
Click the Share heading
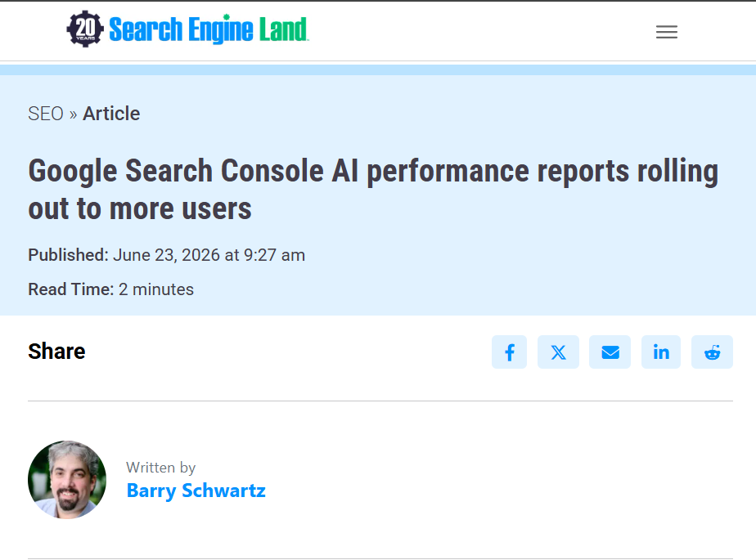click(x=57, y=352)
